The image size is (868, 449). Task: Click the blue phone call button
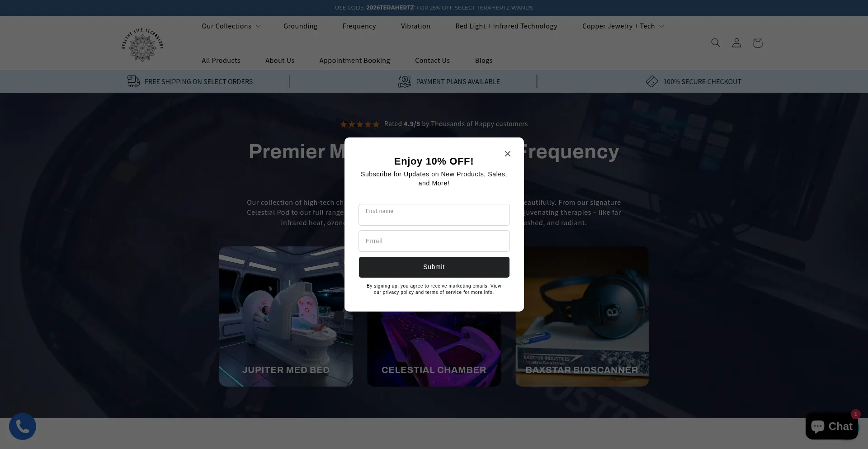23,426
